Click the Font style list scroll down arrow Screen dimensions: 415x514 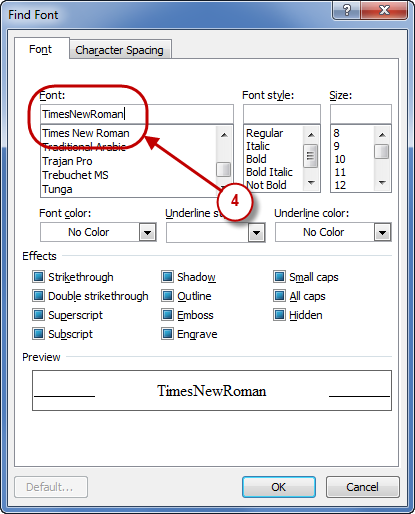[x=311, y=183]
